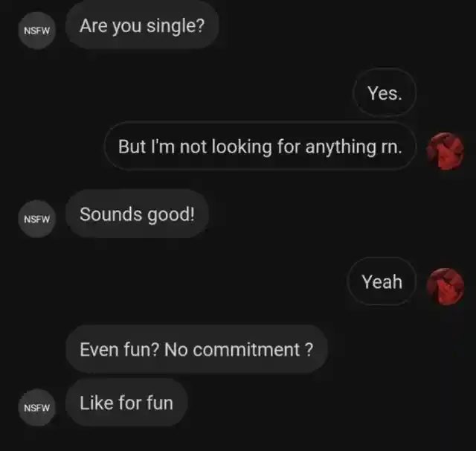This screenshot has width=476, height=451.
Task: Open the NSFW avatar beside "Are you single?"
Action: click(x=36, y=31)
